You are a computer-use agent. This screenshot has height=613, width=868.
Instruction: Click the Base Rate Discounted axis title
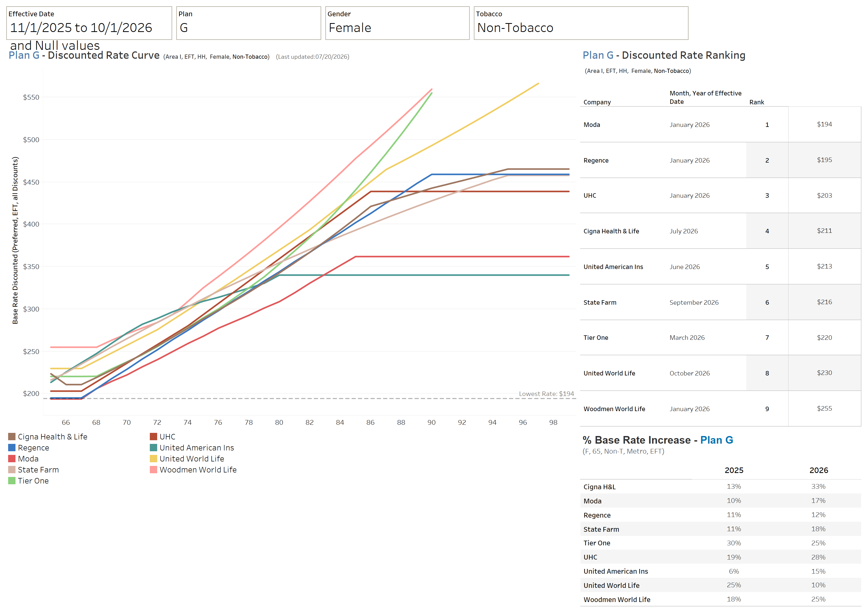pyautogui.click(x=15, y=240)
